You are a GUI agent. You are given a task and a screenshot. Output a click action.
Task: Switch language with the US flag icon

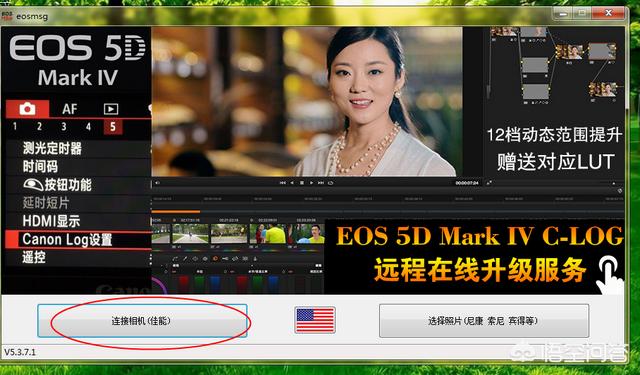click(315, 320)
